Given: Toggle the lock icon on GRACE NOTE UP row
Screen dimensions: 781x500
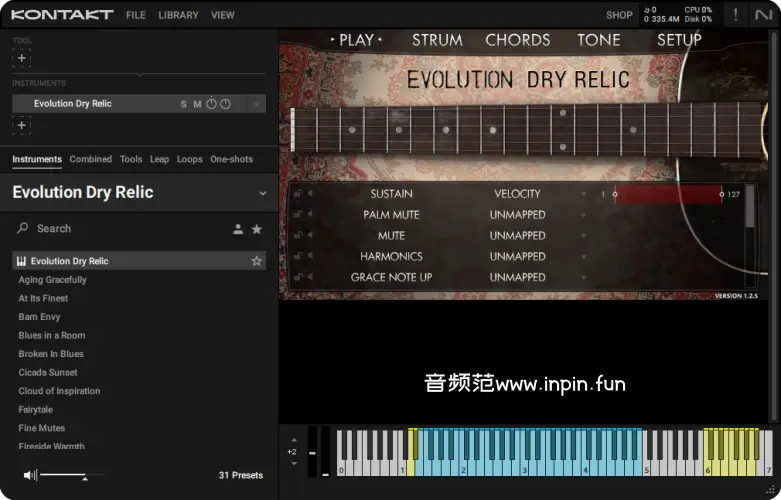Looking at the screenshot, I should [x=298, y=277].
